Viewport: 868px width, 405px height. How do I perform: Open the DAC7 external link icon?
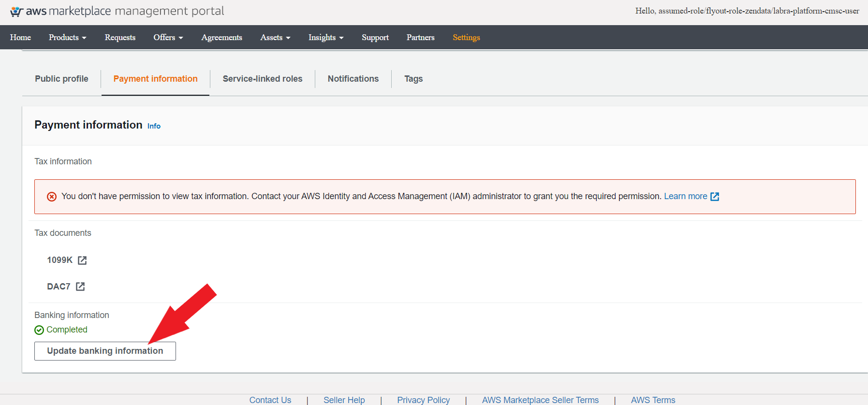point(80,287)
